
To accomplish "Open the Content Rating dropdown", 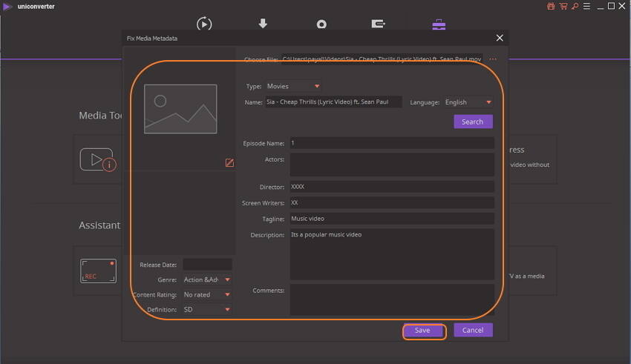I will 207,294.
